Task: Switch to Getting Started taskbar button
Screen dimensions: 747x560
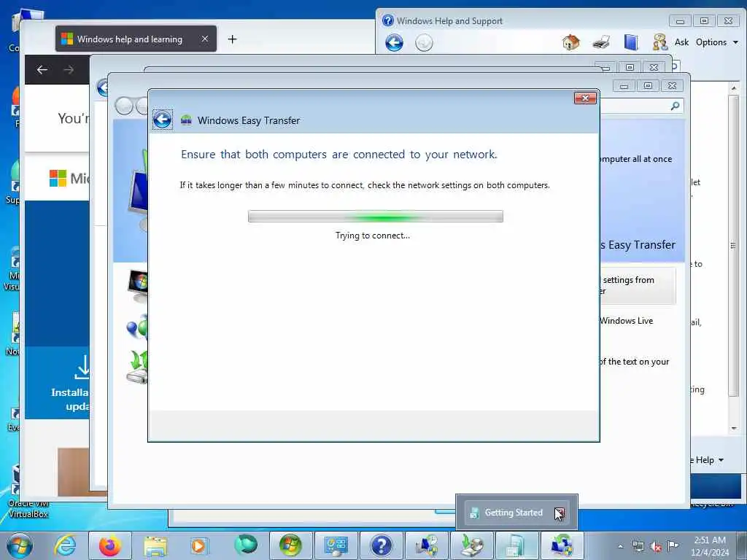Action: point(517,545)
